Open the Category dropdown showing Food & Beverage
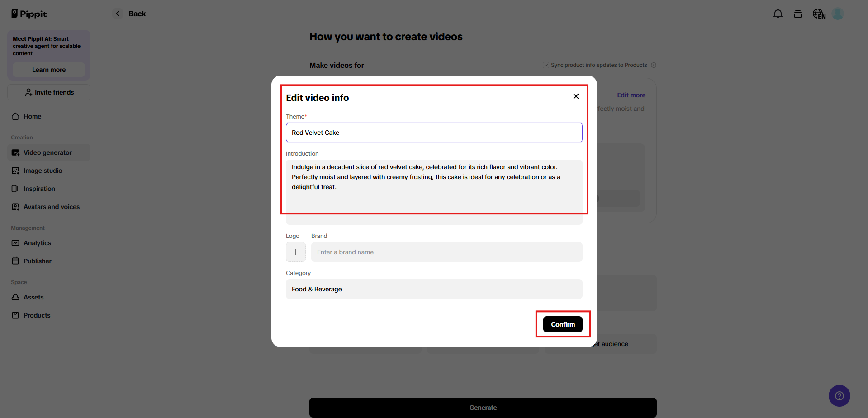The image size is (868, 418). pyautogui.click(x=434, y=289)
